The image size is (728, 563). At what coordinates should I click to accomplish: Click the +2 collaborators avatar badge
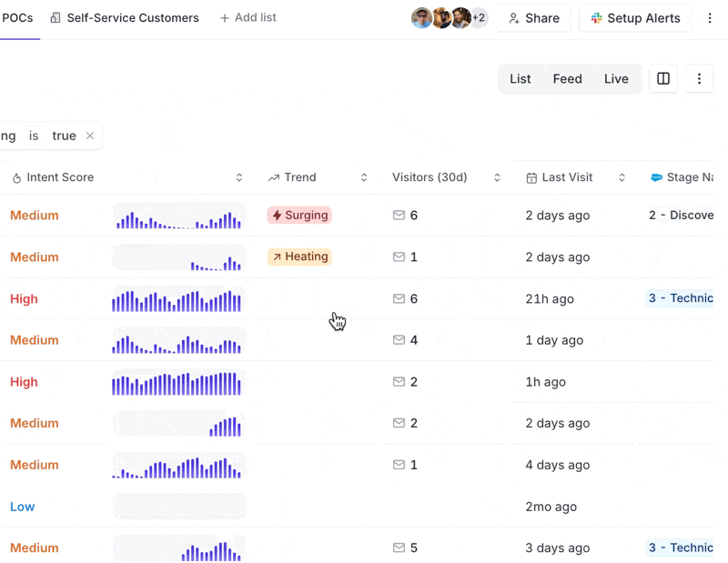[479, 18]
